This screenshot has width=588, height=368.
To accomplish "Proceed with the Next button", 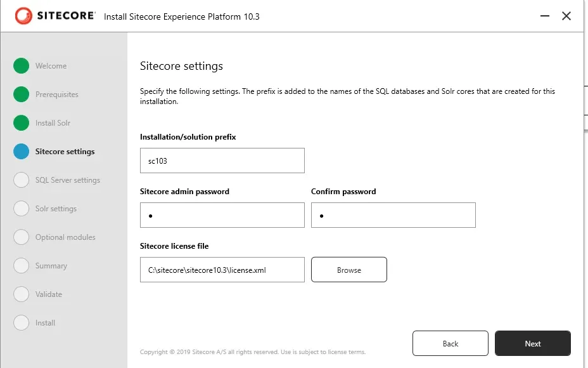I will pos(532,343).
